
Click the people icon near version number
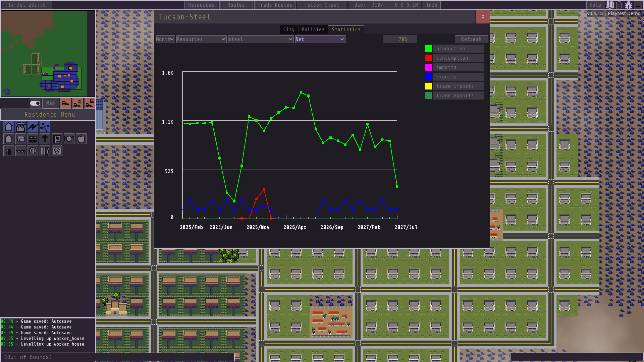tap(629, 5)
